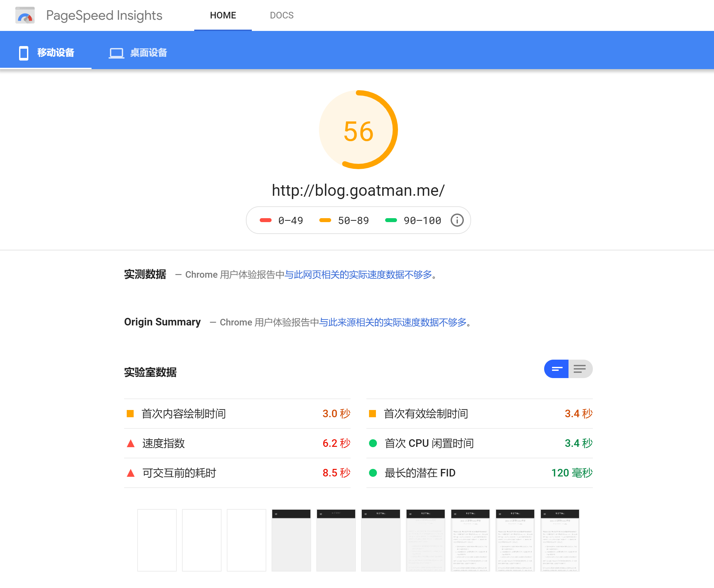Select the HOME navigation item

click(x=223, y=15)
